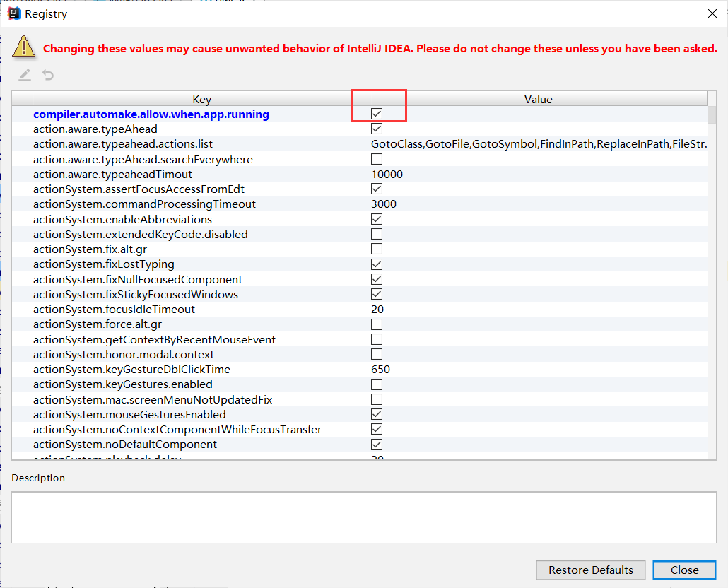Click the Revert to default arrow icon

click(48, 75)
